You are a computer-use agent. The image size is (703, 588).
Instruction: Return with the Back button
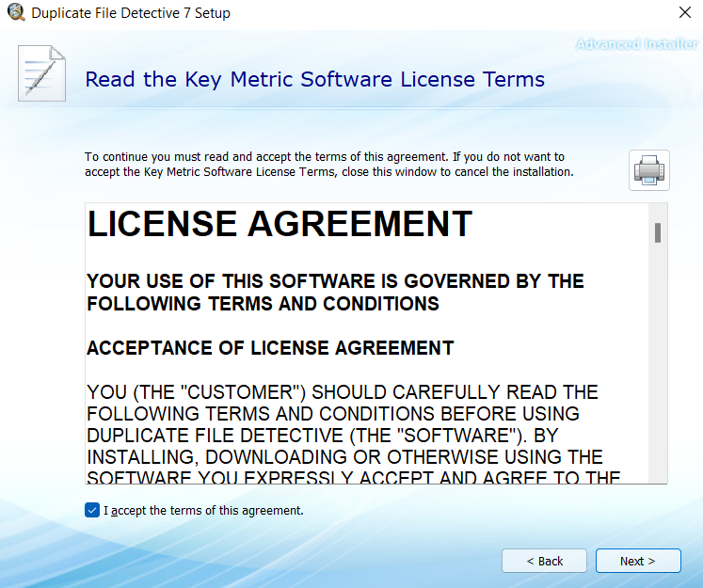(x=544, y=561)
